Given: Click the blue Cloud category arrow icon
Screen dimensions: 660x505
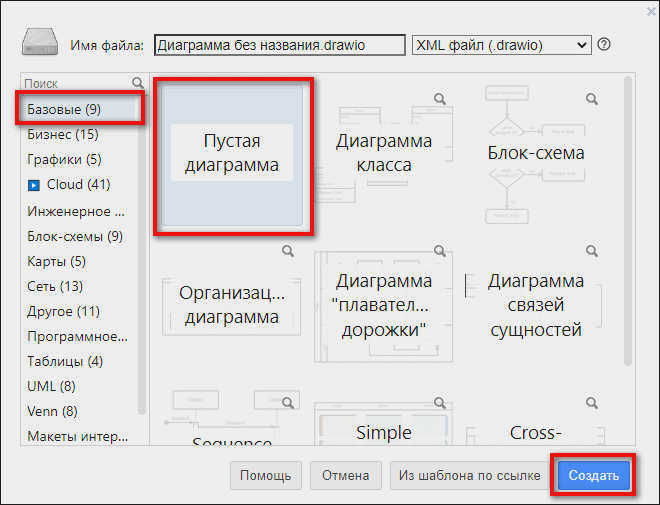Looking at the screenshot, I should (x=34, y=185).
